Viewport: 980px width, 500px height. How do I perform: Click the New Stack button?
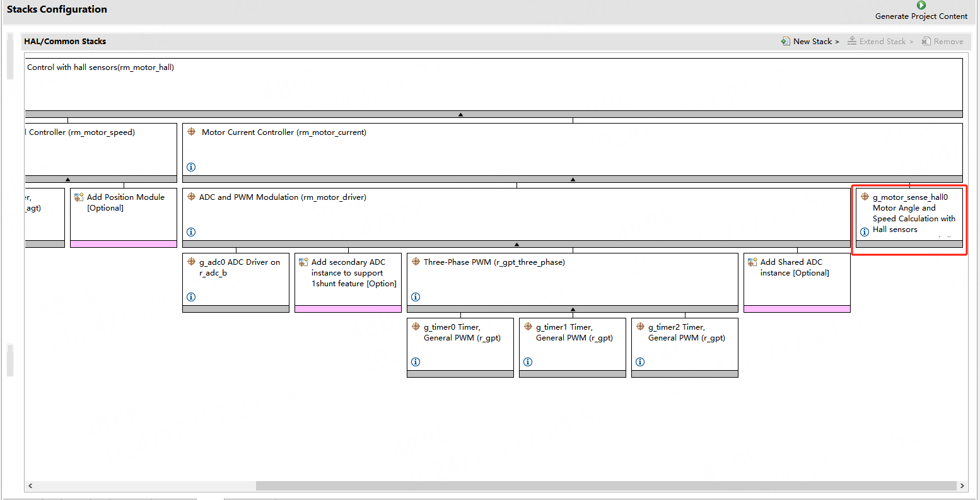(x=810, y=42)
